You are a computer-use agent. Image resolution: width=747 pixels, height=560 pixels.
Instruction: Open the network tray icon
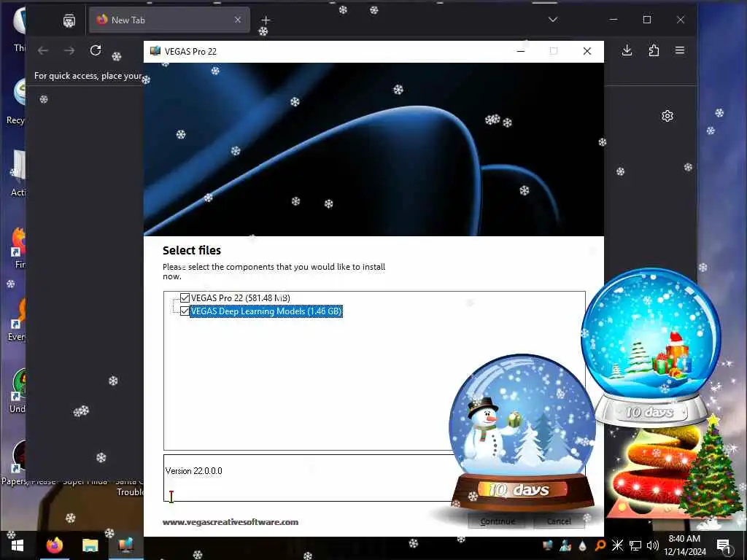(635, 545)
